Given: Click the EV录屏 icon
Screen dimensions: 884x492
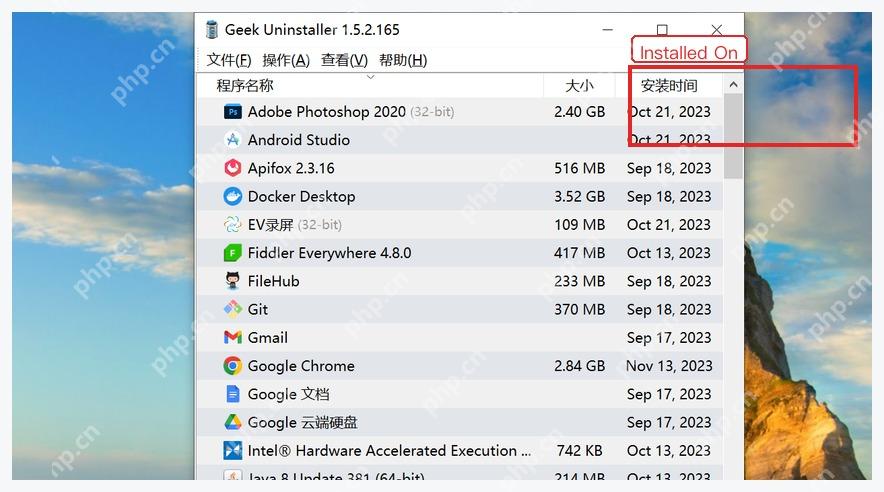Looking at the screenshot, I should pos(233,224).
